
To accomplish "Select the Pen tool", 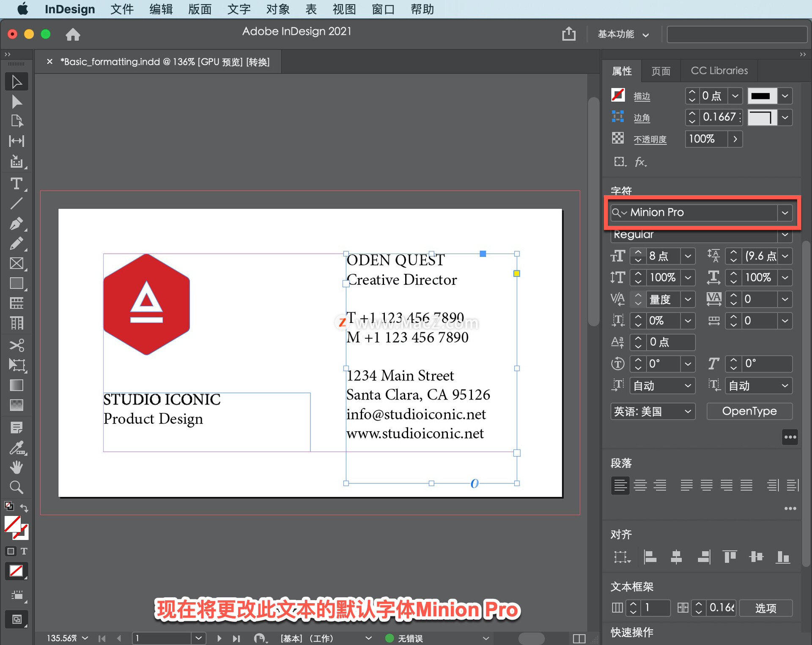I will pyautogui.click(x=16, y=223).
